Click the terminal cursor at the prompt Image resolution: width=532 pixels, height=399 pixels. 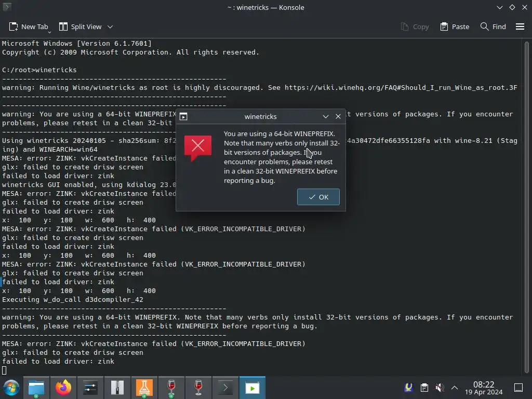pos(4,370)
